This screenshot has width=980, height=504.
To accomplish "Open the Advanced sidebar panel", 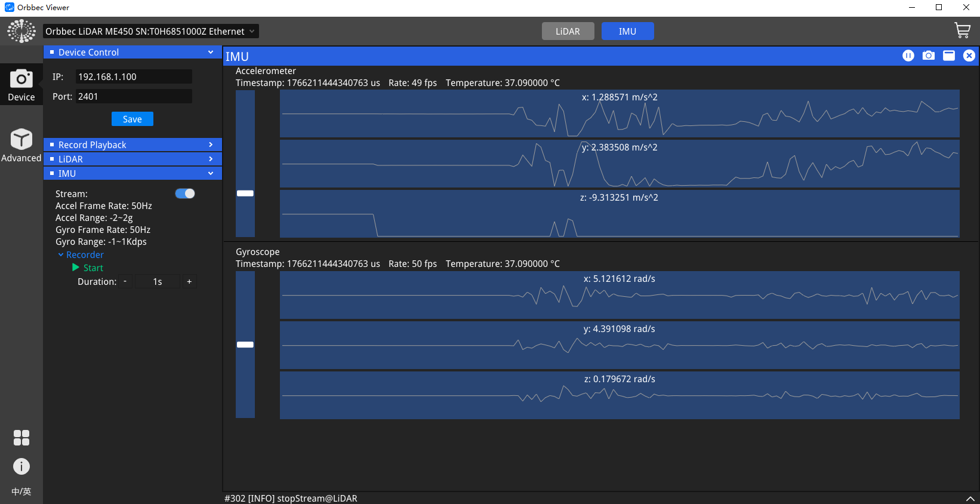I will (21, 145).
